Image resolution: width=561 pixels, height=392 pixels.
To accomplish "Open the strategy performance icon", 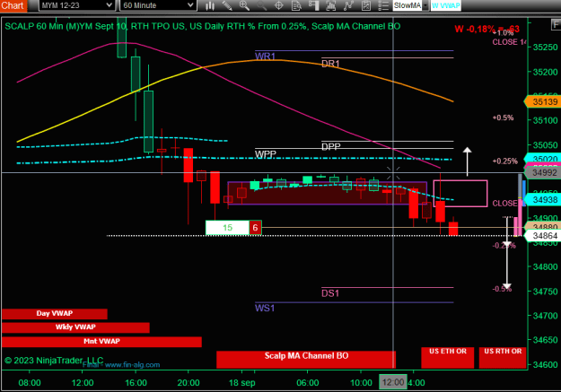I will pos(365,5).
